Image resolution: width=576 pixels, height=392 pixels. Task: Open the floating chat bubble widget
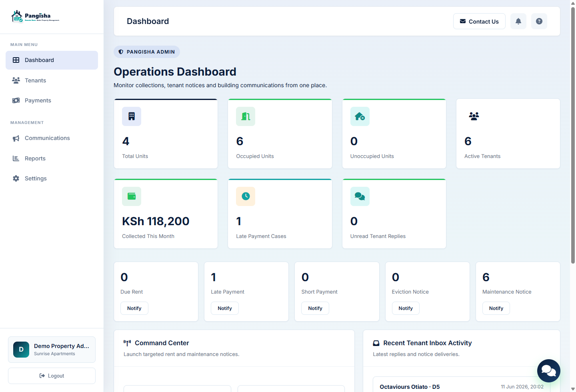point(549,371)
